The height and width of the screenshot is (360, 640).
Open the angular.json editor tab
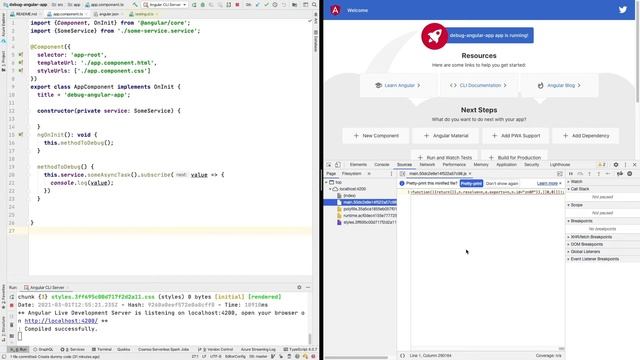pyautogui.click(x=109, y=14)
